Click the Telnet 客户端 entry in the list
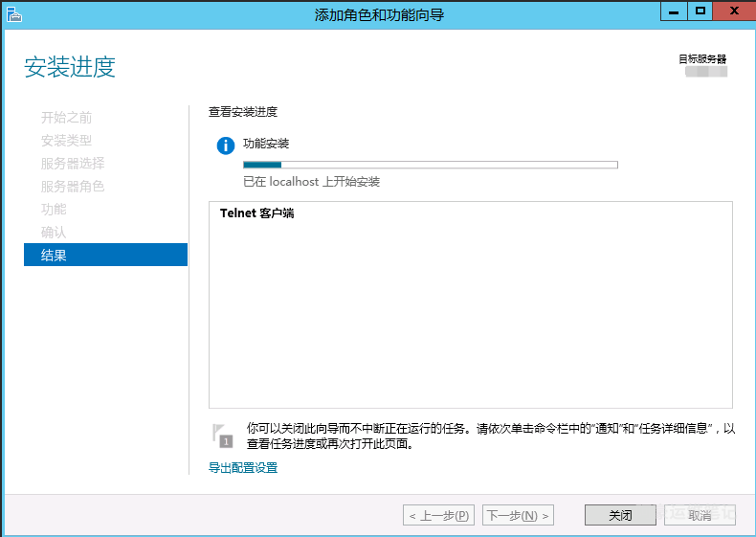This screenshot has width=756, height=537. (257, 213)
